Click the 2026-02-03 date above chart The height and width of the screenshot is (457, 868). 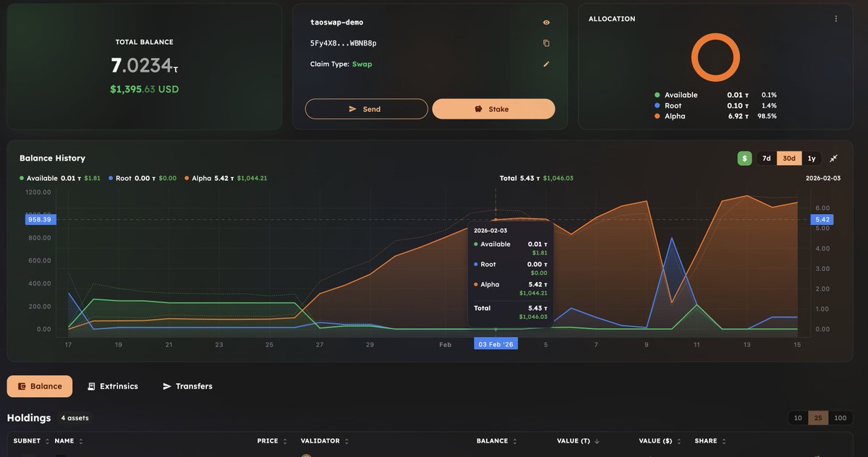click(823, 178)
